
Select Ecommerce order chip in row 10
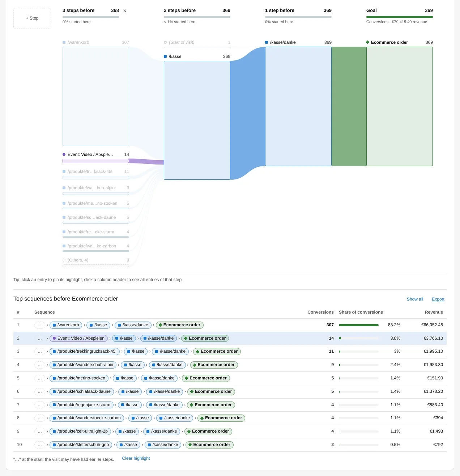point(209,445)
